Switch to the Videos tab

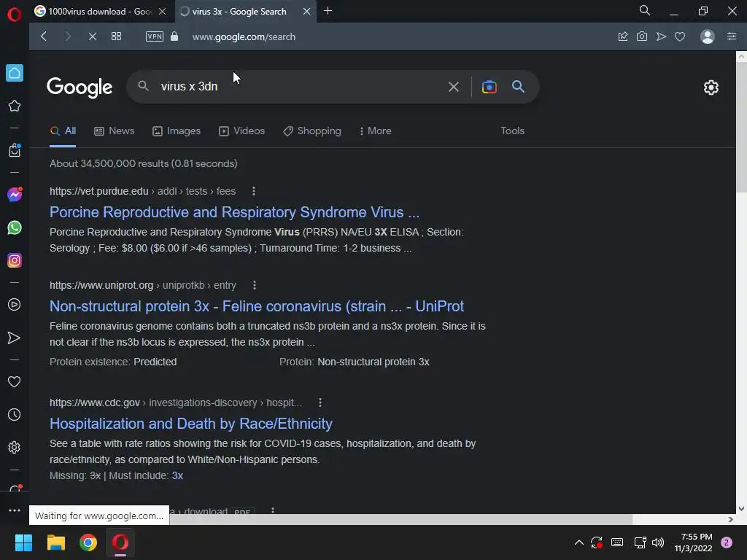242,131
